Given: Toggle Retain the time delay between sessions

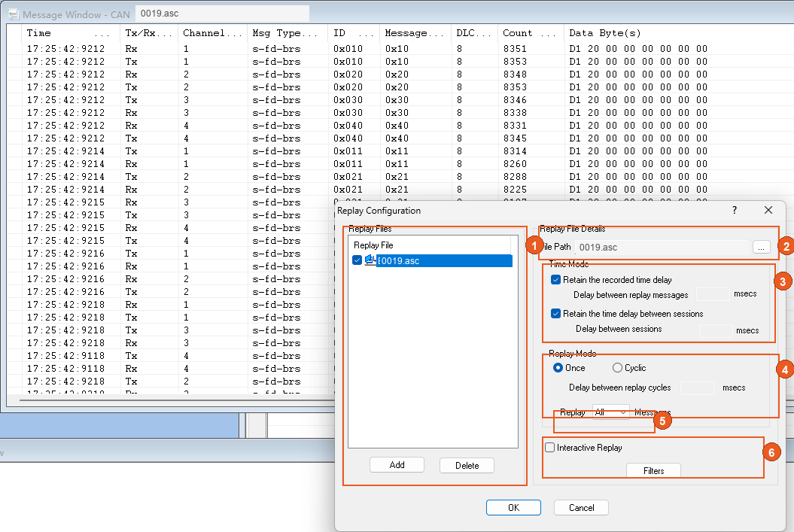Looking at the screenshot, I should tap(555, 313).
